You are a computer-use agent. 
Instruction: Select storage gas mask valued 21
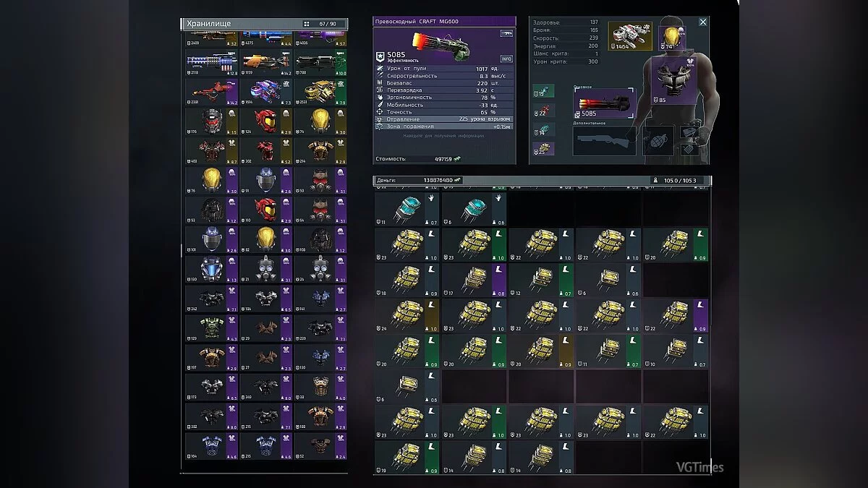click(265, 269)
